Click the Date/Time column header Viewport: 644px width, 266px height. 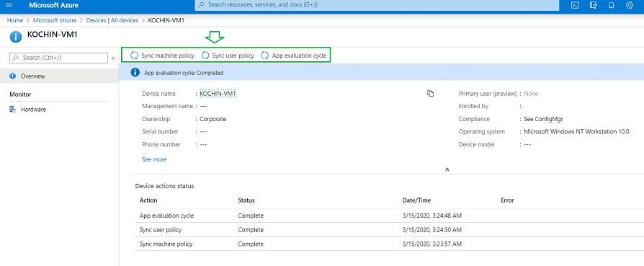point(416,200)
